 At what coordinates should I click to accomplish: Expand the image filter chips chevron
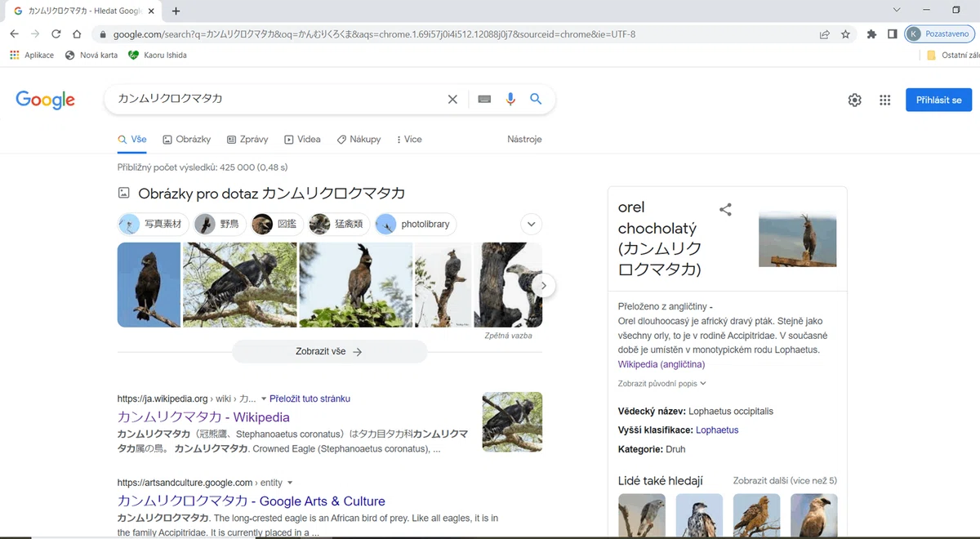(531, 224)
